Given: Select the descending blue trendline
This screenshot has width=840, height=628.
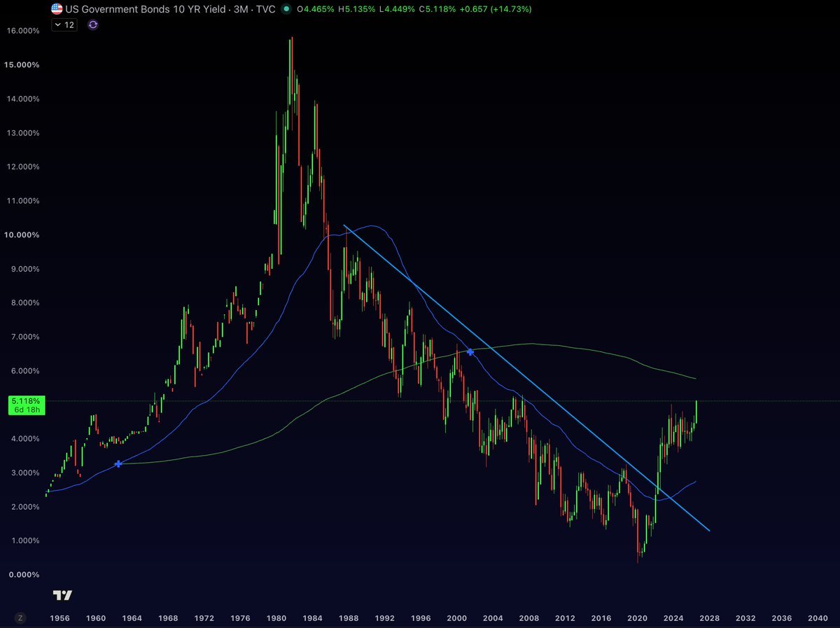Looking at the screenshot, I should [526, 377].
